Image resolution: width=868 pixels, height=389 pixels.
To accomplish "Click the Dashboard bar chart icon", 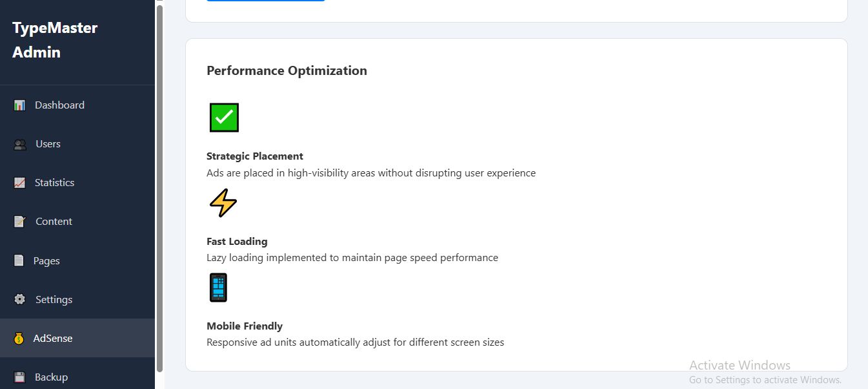I will pyautogui.click(x=19, y=105).
